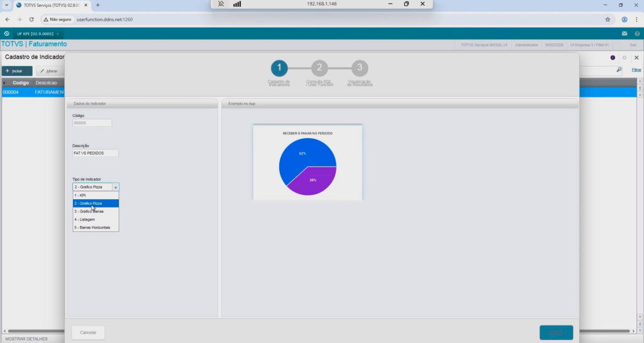Click the TOTVS mail envelope icon

point(624,33)
